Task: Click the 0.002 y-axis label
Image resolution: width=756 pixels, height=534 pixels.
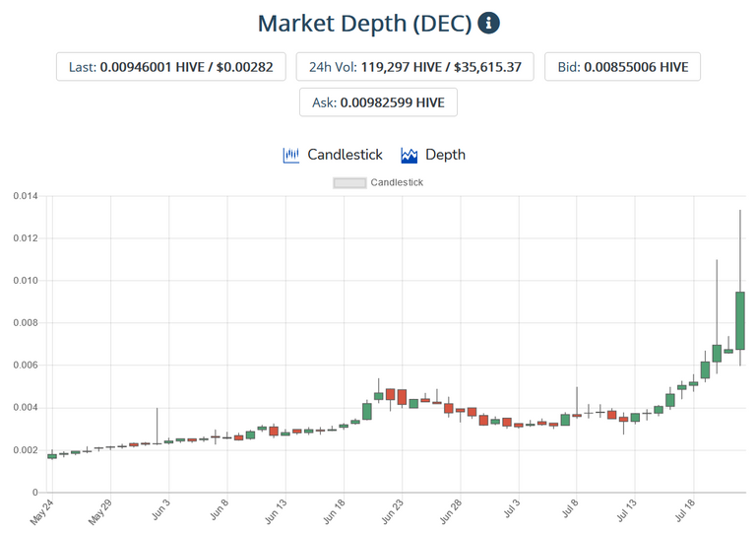Action: [25, 450]
